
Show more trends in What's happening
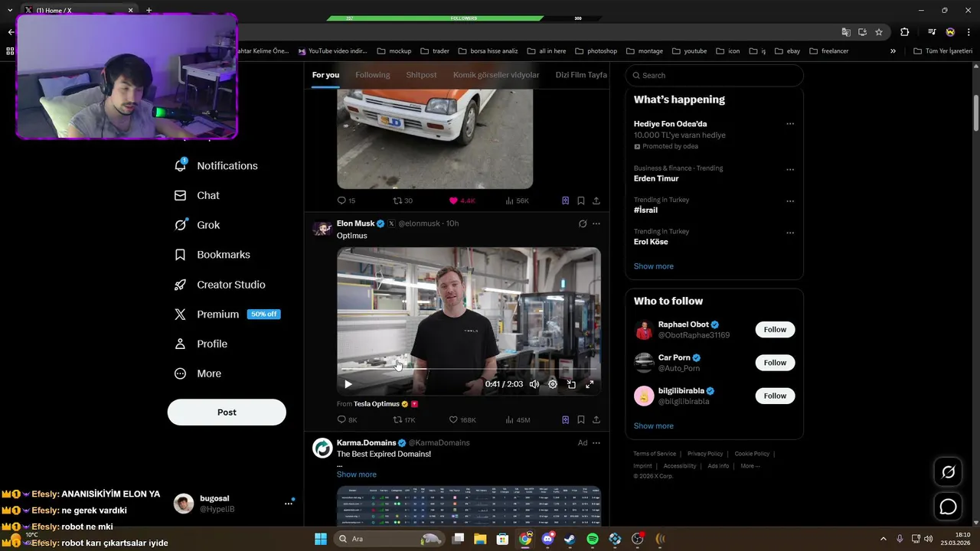click(x=654, y=266)
